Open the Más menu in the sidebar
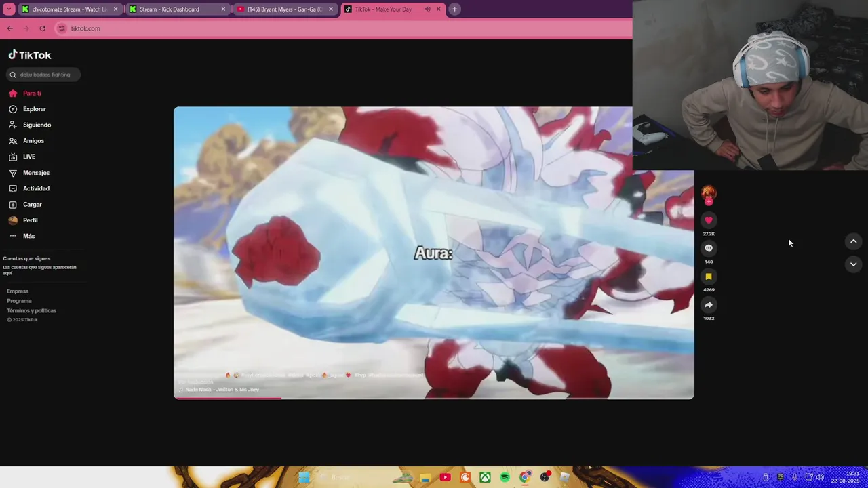Viewport: 868px width, 488px height. click(28, 236)
